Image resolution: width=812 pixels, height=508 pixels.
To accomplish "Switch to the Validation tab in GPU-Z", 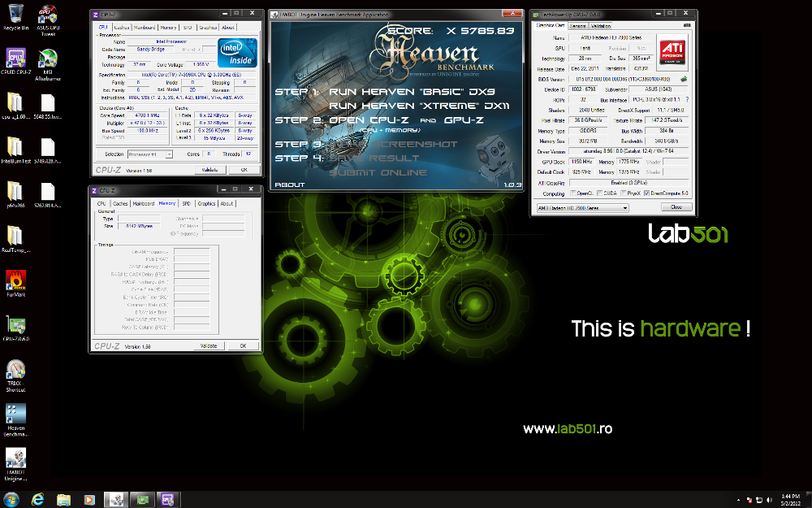I will tap(601, 25).
